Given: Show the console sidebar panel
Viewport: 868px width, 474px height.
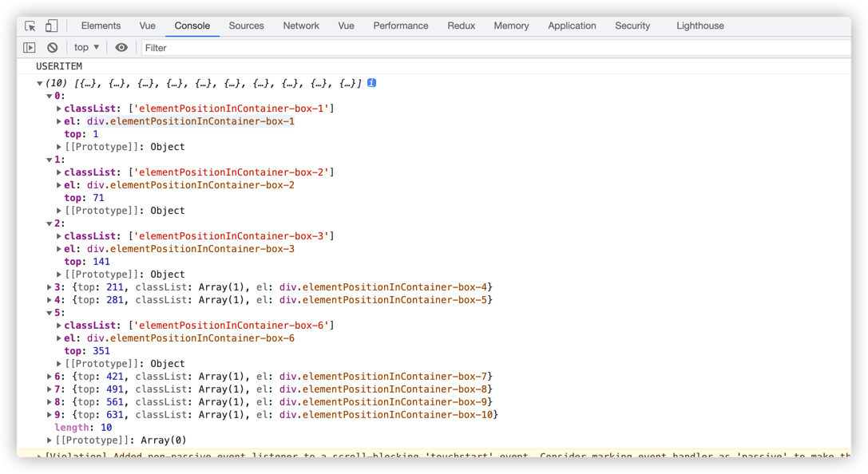Looking at the screenshot, I should [x=30, y=48].
